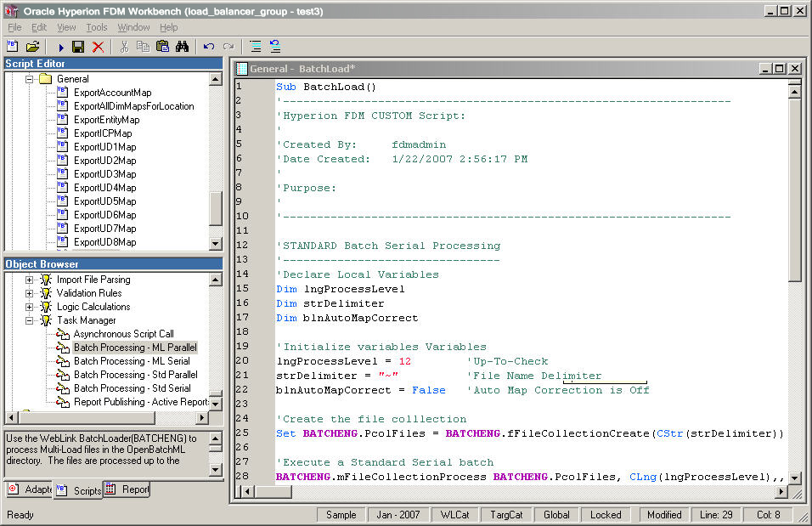Click the Cut scissors icon
This screenshot has height=526, width=812.
[124, 47]
